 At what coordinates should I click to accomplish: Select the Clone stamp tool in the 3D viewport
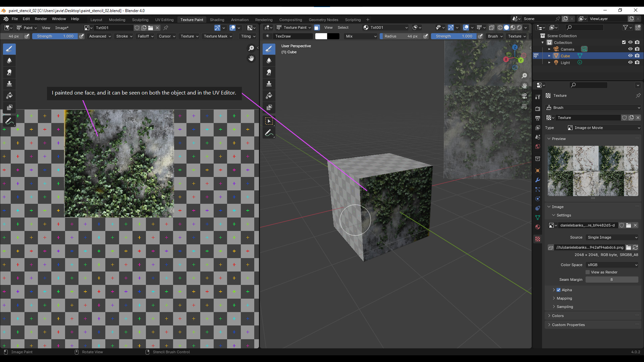tap(269, 84)
